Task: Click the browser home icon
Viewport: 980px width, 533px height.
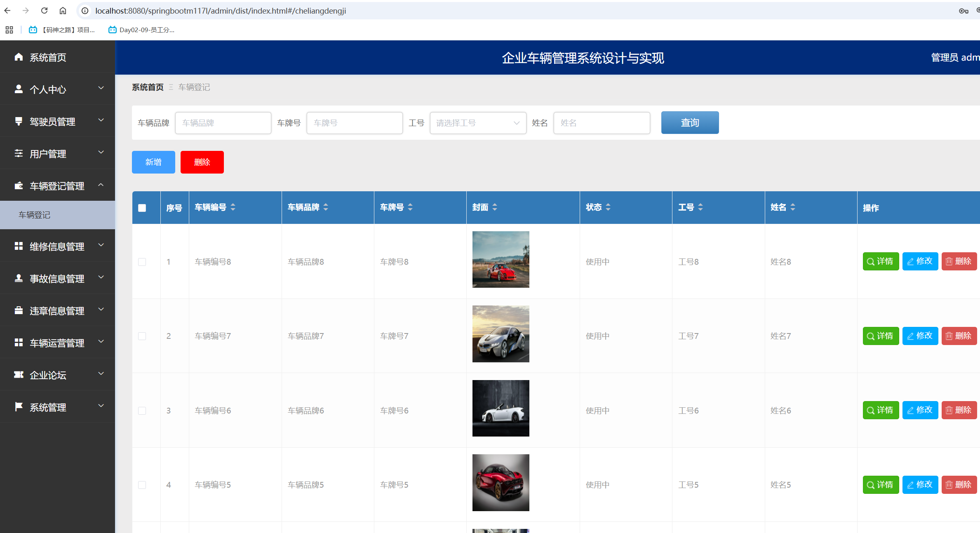Action: pos(63,11)
